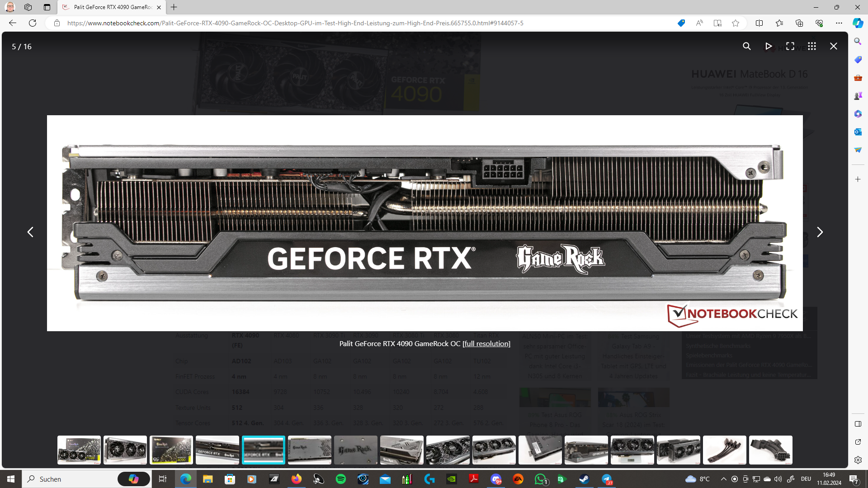Start the slideshow play button
This screenshot has width=868, height=488.
768,46
